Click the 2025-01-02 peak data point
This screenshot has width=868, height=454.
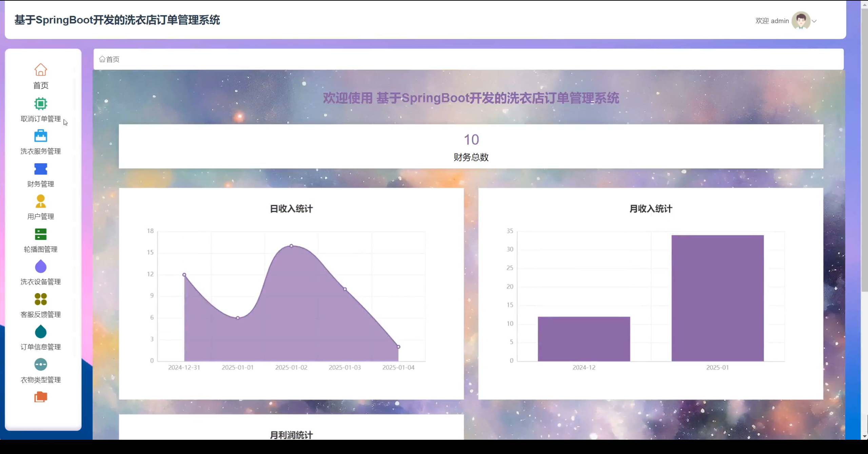291,246
